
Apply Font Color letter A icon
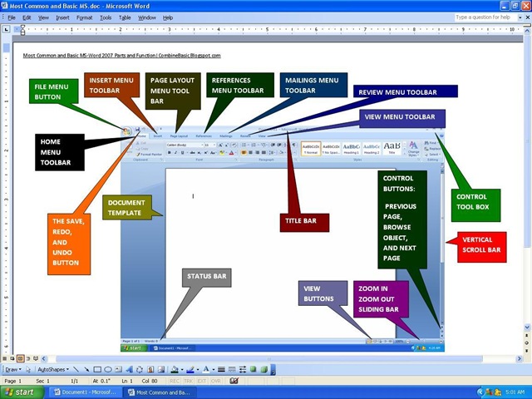pos(205,369)
